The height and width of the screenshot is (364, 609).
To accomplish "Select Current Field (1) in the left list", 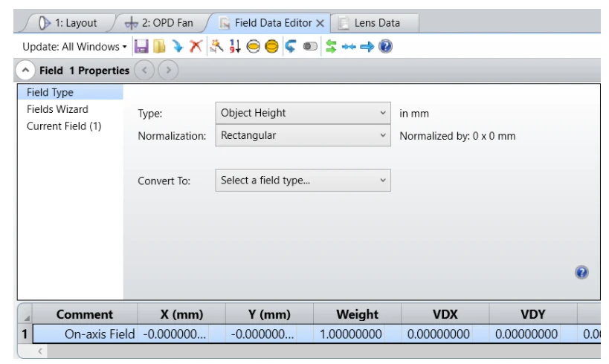I will tap(64, 126).
